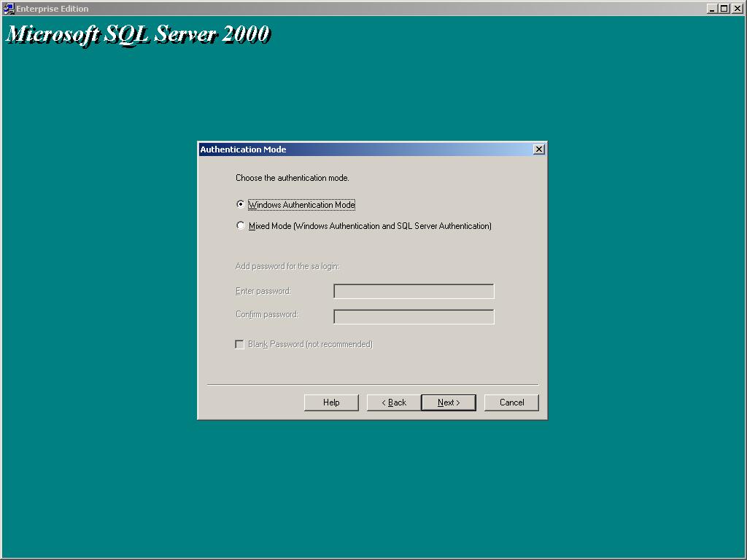Click the Enter password field
Image resolution: width=747 pixels, height=560 pixels.
coord(414,291)
